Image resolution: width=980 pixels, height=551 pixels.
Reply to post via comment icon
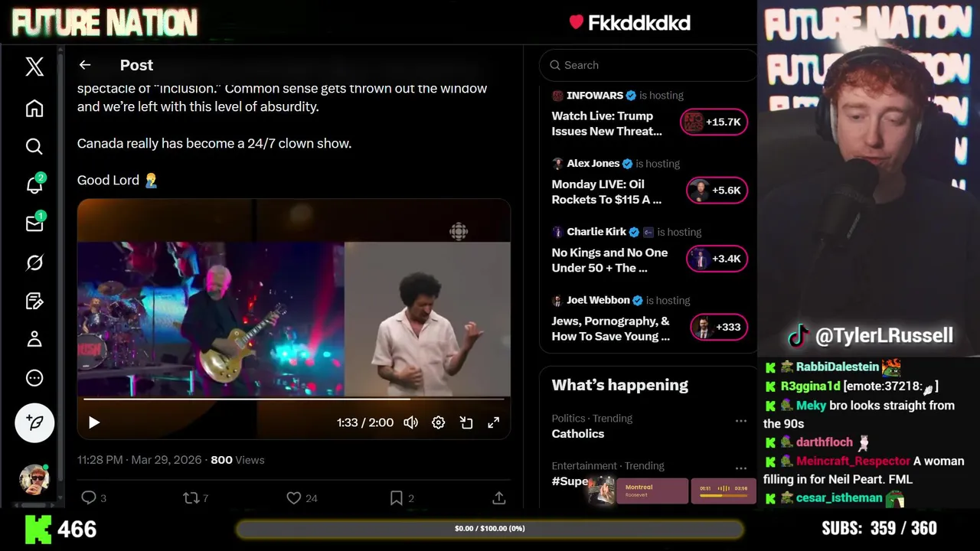[89, 498]
